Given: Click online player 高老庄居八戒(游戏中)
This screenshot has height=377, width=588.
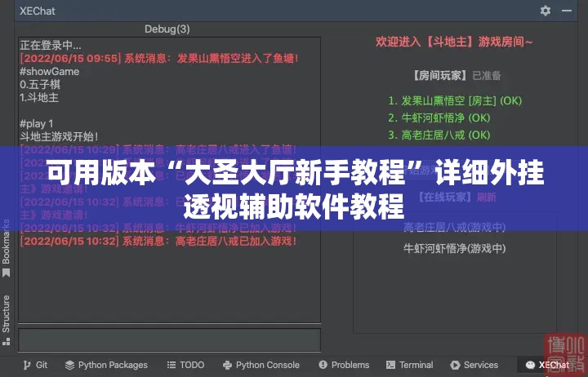Looking at the screenshot, I should point(455,227).
